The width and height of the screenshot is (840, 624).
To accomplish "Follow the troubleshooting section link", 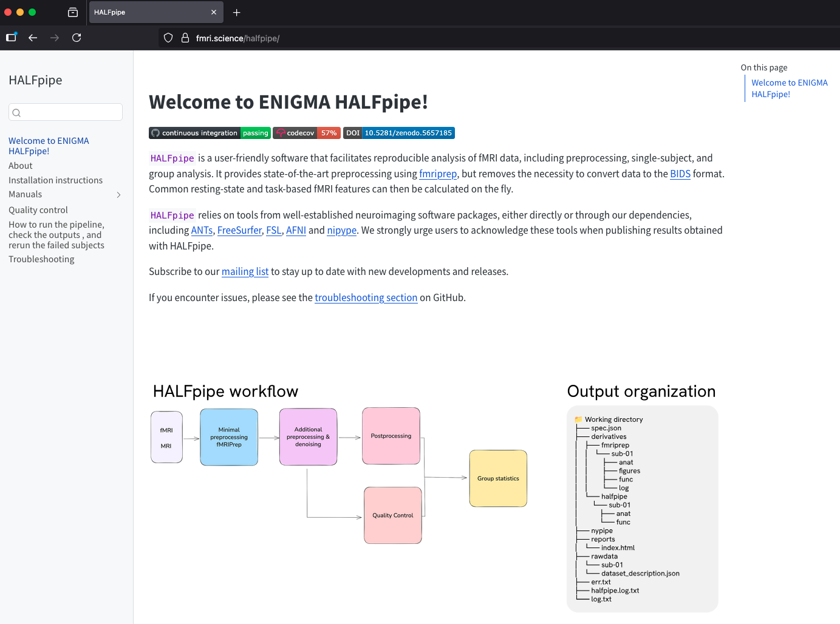I will (x=366, y=297).
